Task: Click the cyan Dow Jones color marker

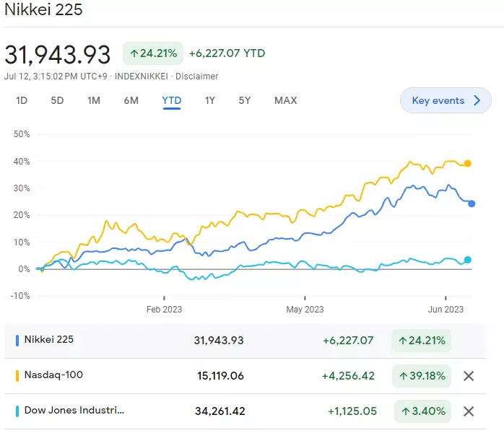Action: tap(17, 411)
